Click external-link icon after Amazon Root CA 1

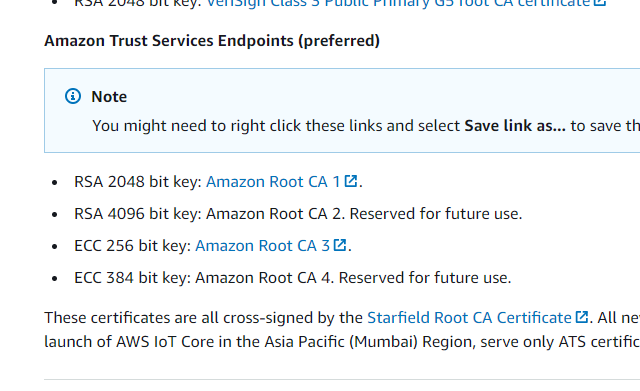351,181
